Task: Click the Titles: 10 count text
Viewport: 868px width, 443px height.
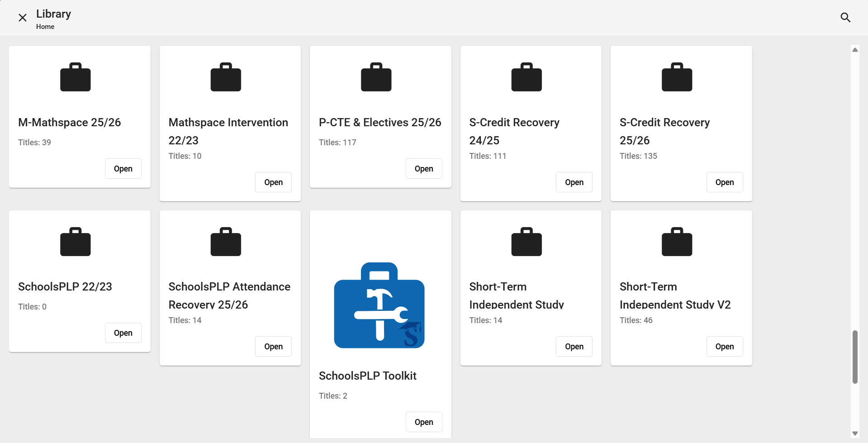Action: pyautogui.click(x=185, y=156)
